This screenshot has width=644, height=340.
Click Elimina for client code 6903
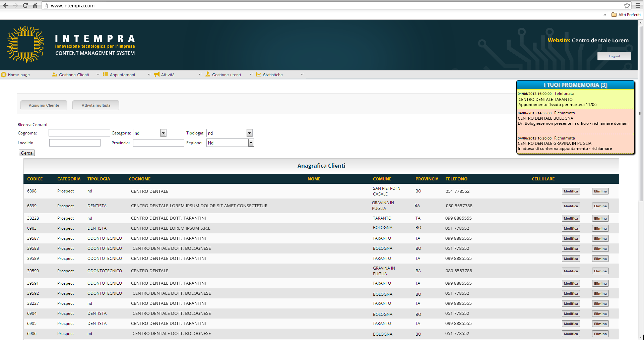point(600,229)
